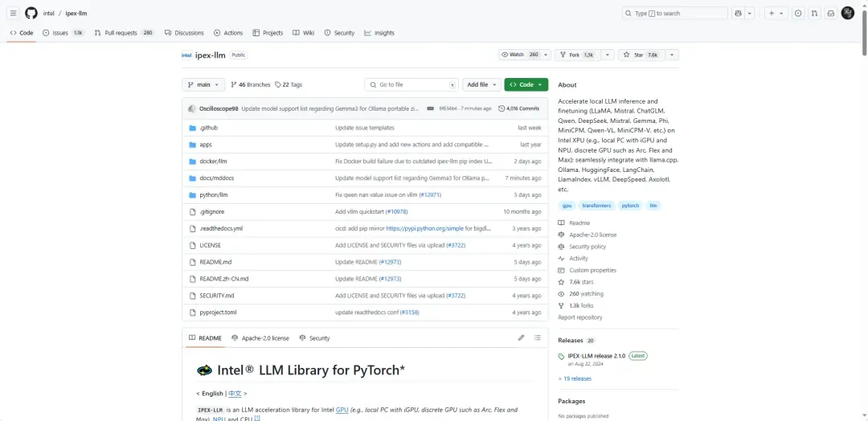Open the Insights tab

click(x=379, y=33)
